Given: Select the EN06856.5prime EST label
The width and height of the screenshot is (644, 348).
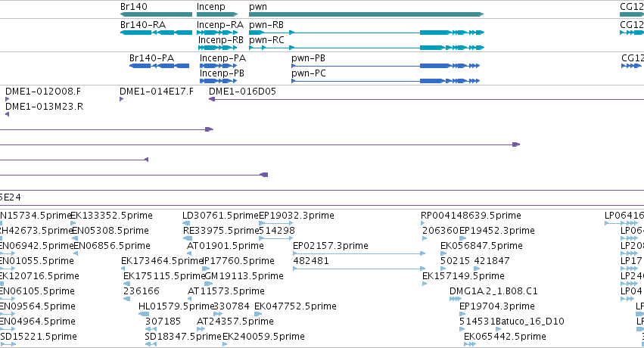Looking at the screenshot, I should [x=112, y=246].
